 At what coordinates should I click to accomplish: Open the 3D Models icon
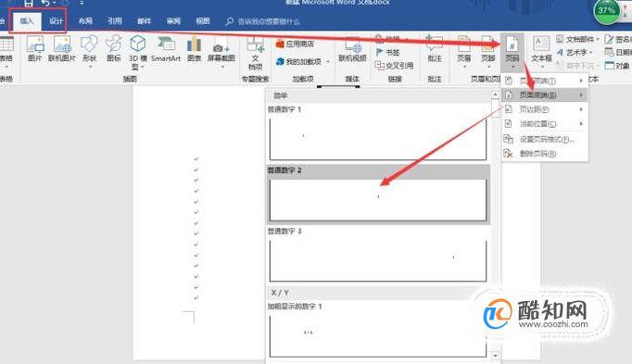coord(137,52)
